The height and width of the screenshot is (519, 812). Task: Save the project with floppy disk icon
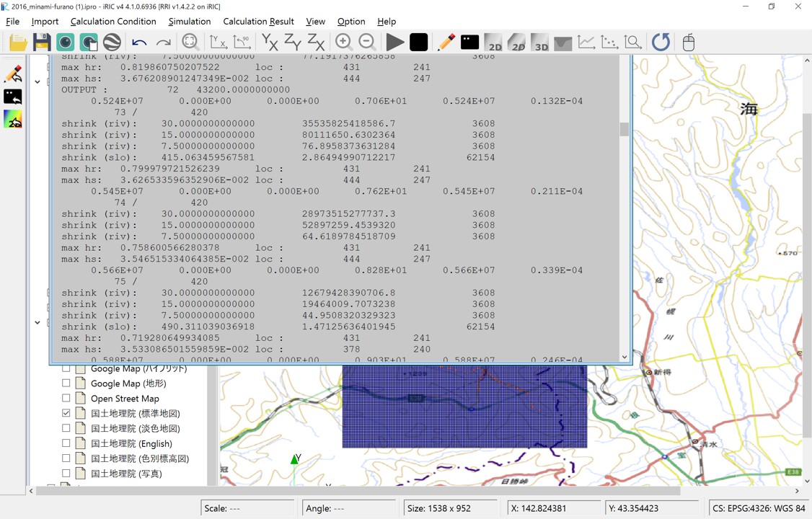click(41, 42)
